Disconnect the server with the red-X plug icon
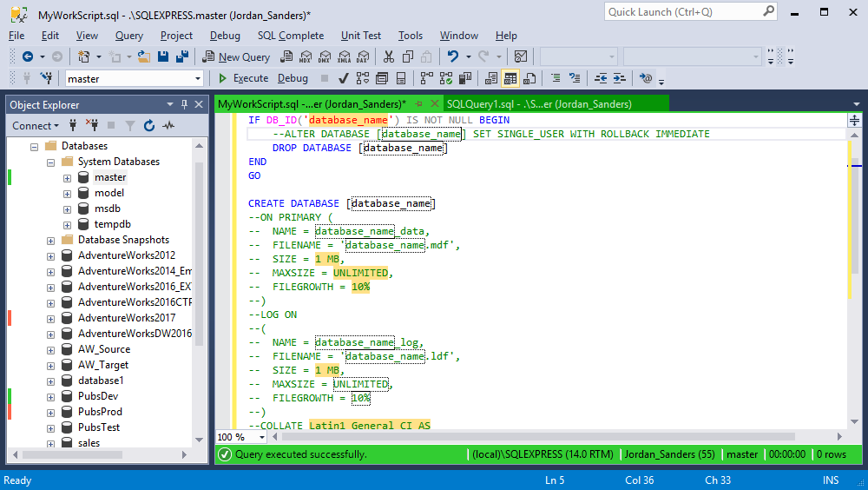868x490 pixels. coord(92,125)
